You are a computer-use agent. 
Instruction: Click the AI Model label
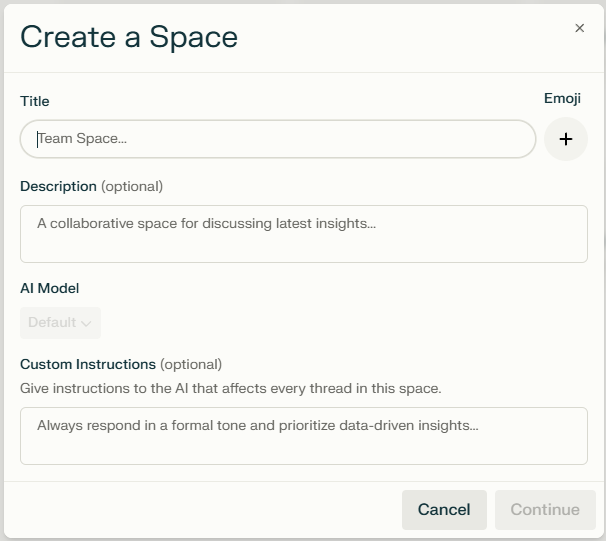[49, 288]
